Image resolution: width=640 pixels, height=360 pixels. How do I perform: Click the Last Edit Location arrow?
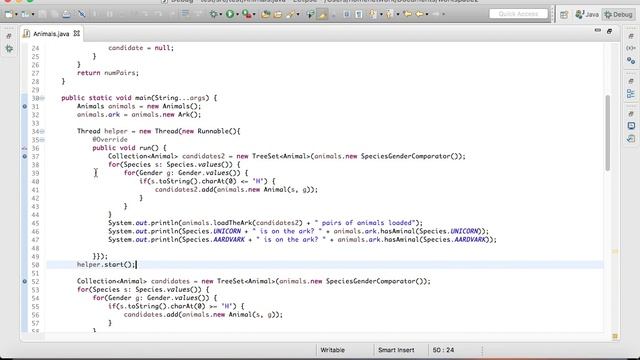pyautogui.click(x=407, y=14)
